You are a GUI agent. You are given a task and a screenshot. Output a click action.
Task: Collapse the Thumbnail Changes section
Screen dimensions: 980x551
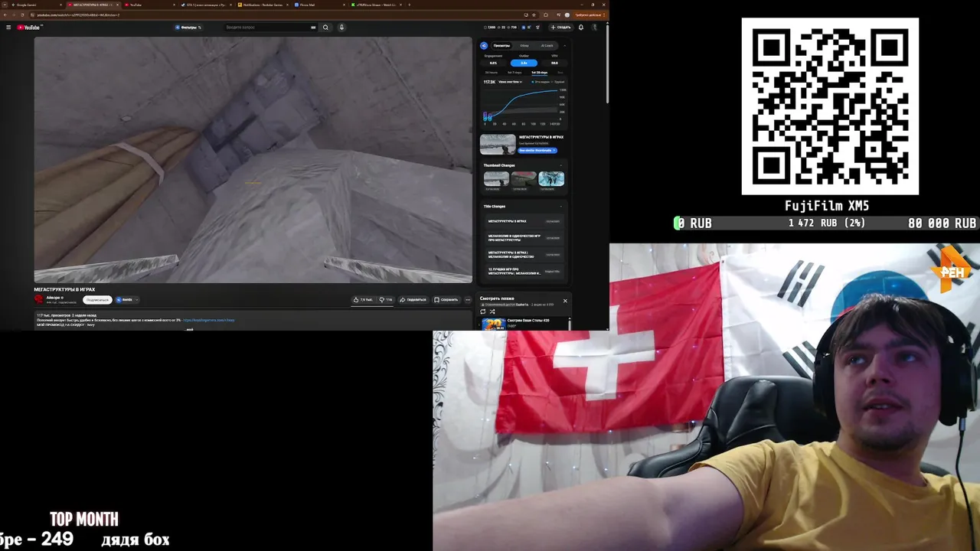pos(560,165)
